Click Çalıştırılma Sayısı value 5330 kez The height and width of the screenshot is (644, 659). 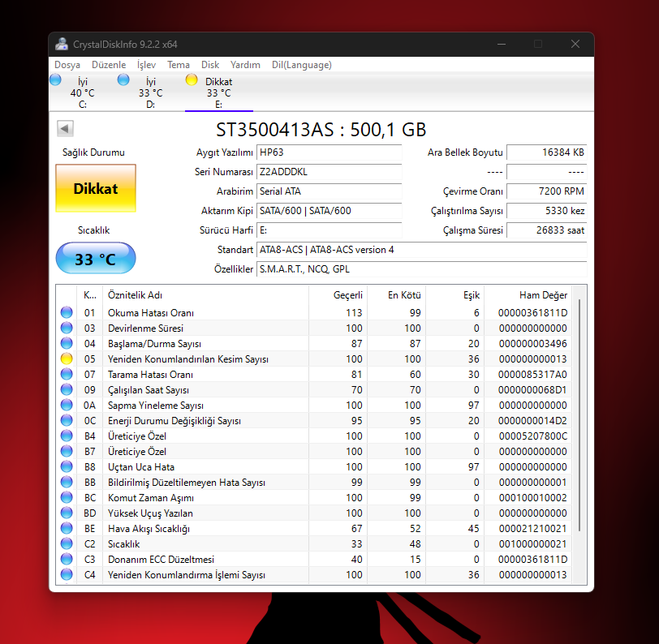(547, 210)
